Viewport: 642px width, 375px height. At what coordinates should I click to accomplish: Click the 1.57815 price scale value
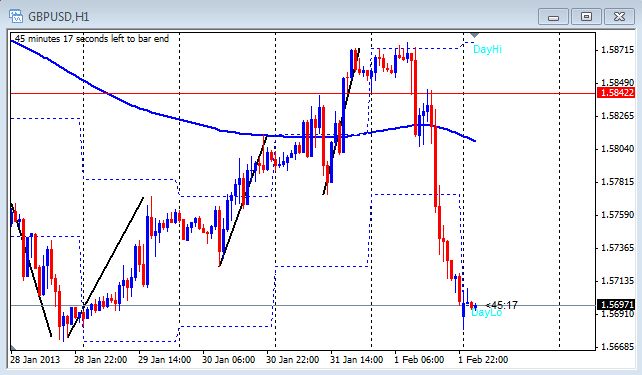pyautogui.click(x=617, y=182)
